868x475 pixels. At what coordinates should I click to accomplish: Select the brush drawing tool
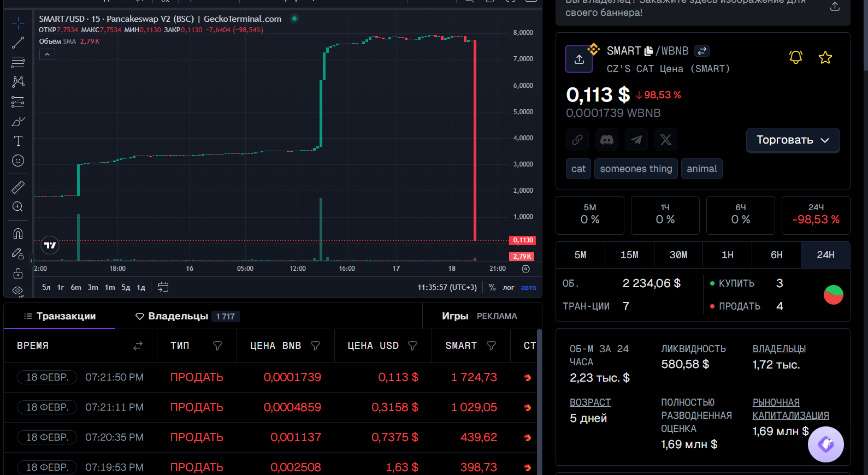tap(18, 121)
